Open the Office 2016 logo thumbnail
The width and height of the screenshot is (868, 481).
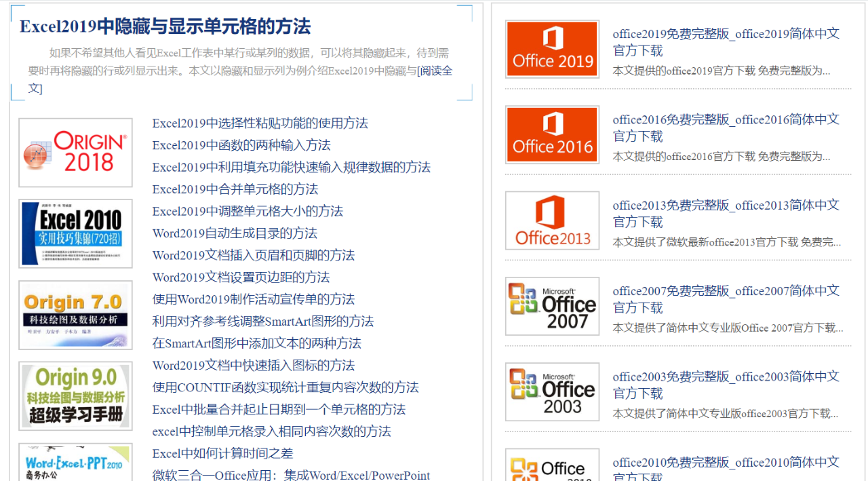tap(552, 134)
